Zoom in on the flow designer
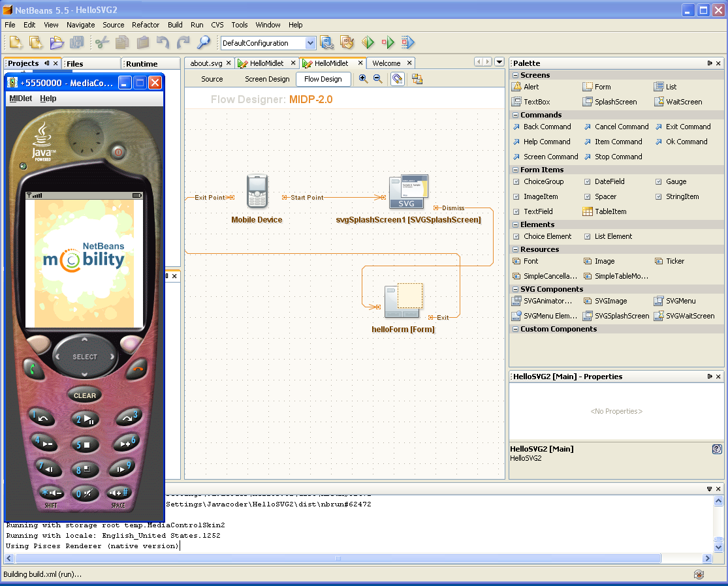 (x=363, y=80)
